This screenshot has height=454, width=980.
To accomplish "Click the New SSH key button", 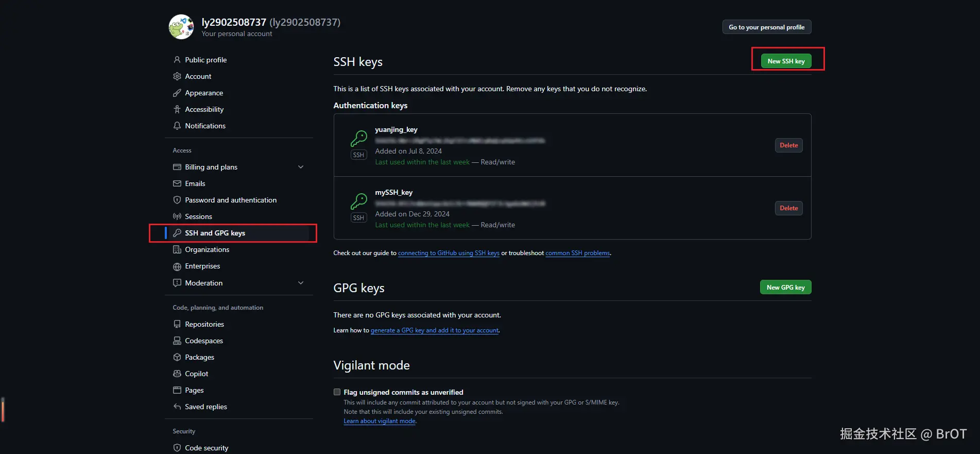I will point(786,61).
